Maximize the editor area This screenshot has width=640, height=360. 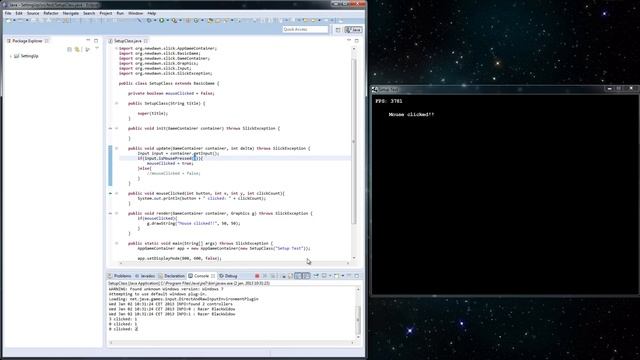point(357,41)
